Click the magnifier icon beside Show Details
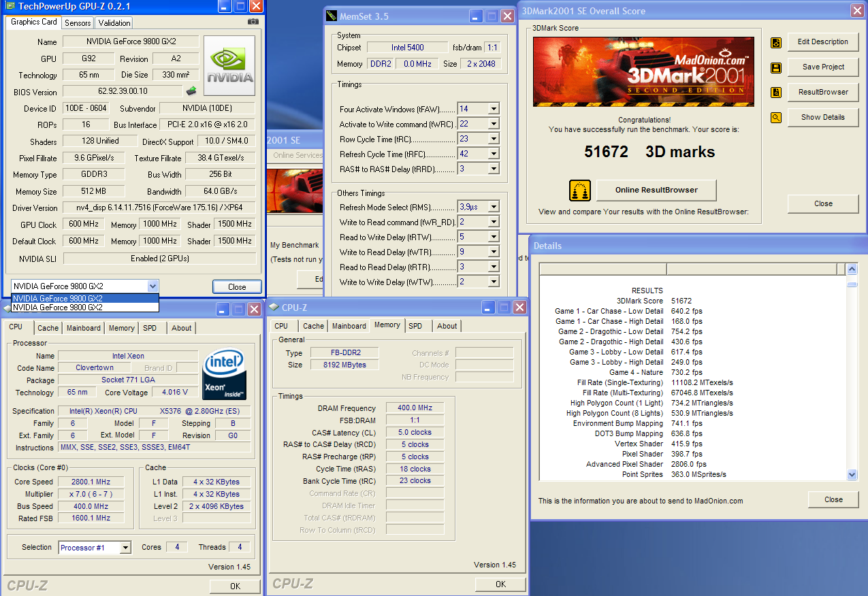This screenshot has height=596, width=868. point(776,118)
